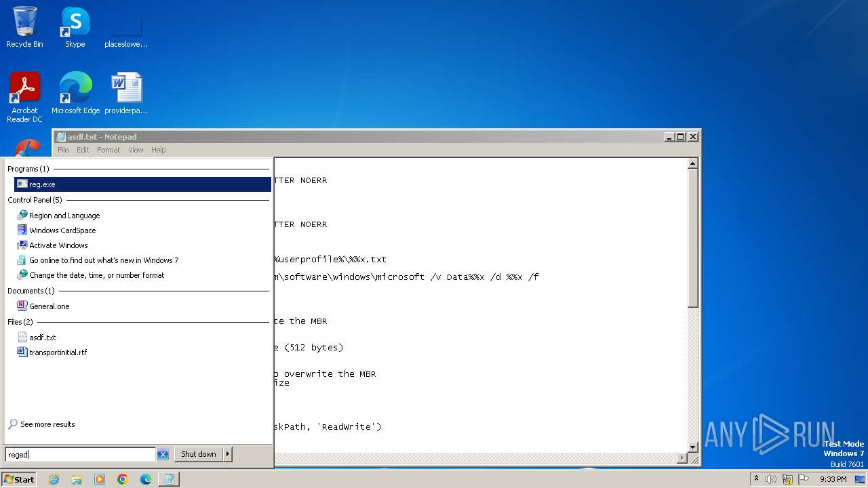
Task: Select providerpa Word document on desktop
Action: point(126,94)
